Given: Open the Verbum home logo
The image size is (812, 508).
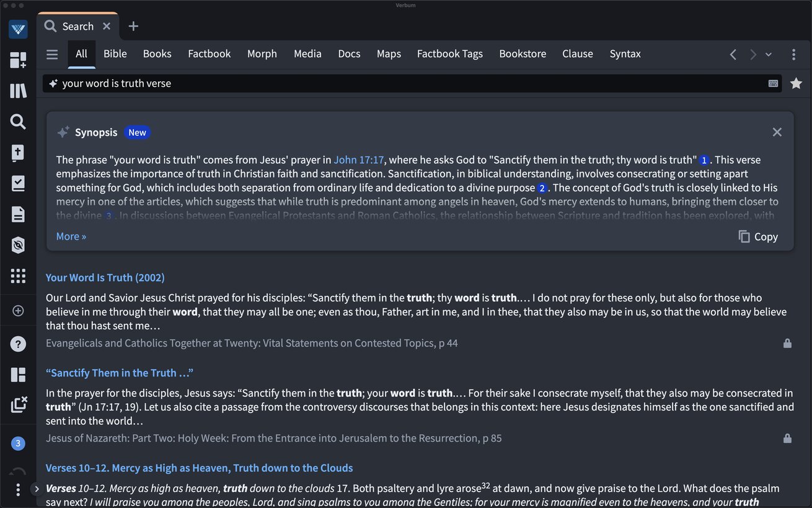Looking at the screenshot, I should tap(18, 29).
